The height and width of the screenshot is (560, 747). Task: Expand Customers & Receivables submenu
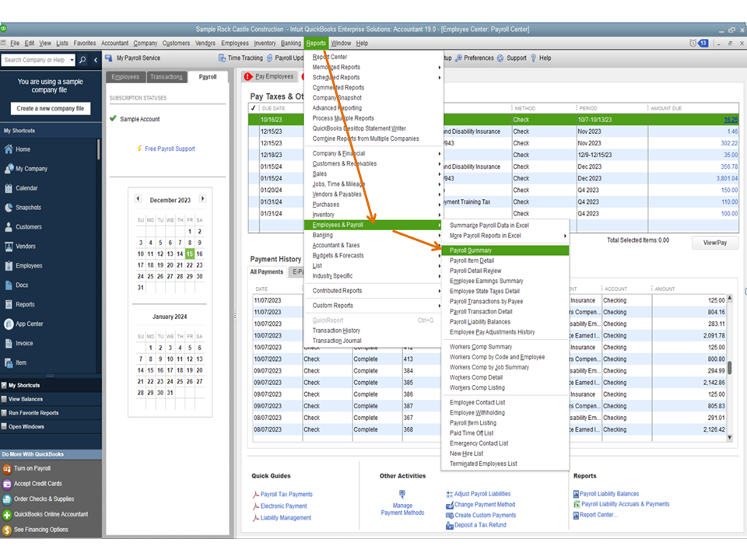(373, 164)
